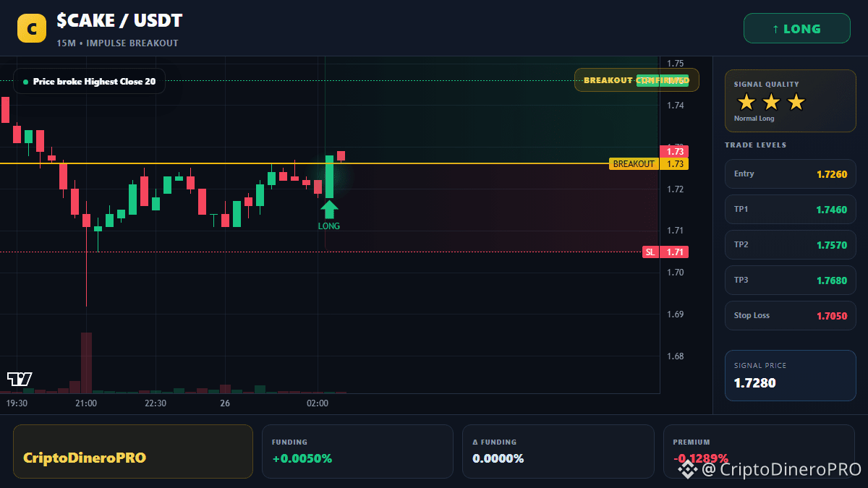Screen dimensions: 868x488
Task: Click the LONG direction button
Action: [x=797, y=29]
